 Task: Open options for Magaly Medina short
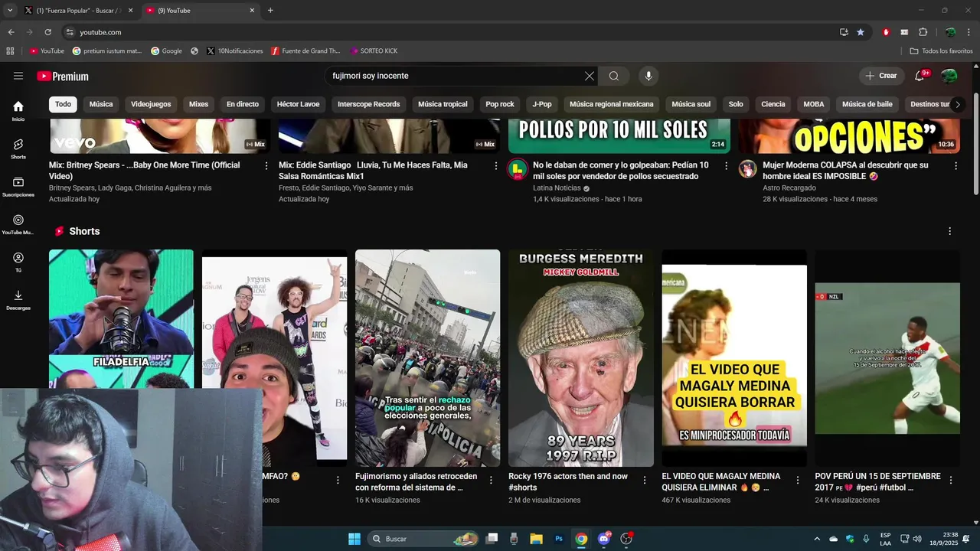click(x=798, y=480)
